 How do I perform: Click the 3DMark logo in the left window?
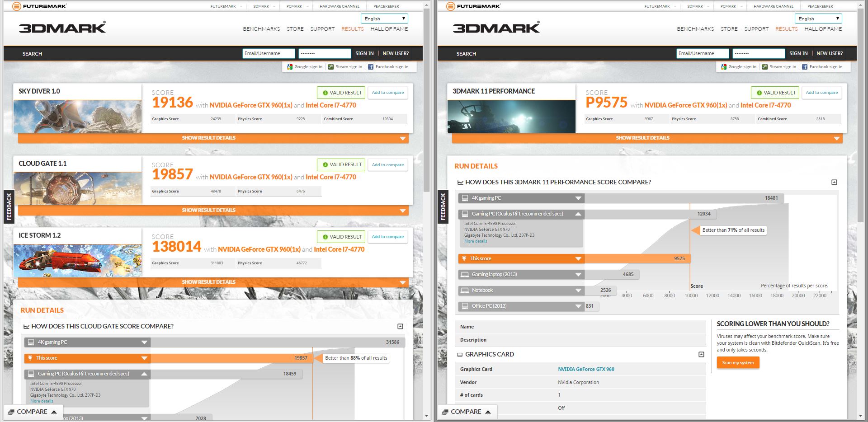click(62, 28)
